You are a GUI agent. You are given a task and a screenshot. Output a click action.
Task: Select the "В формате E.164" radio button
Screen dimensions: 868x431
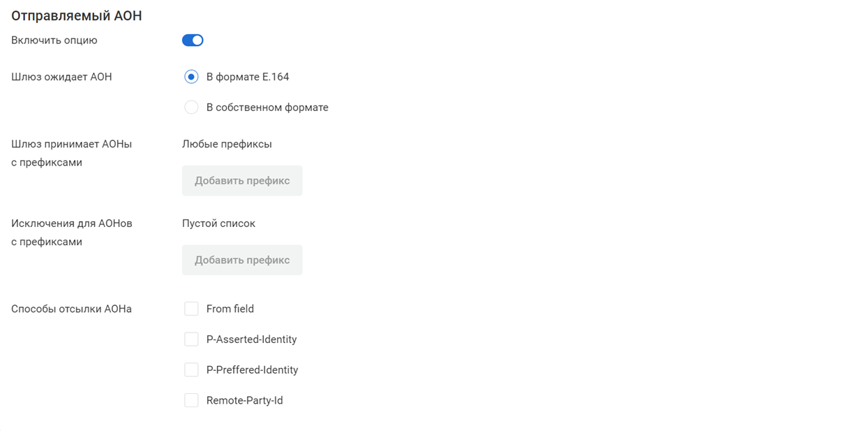pyautogui.click(x=191, y=77)
